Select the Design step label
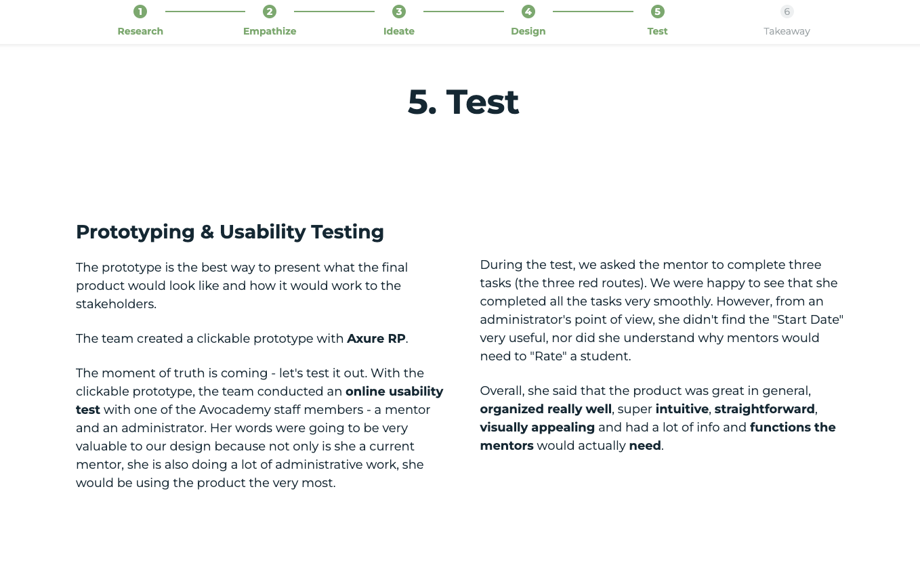Screen dimensions: 920x588 tap(528, 31)
